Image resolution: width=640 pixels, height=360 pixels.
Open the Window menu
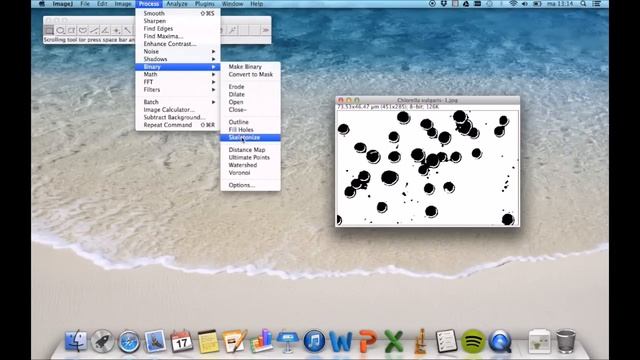(232, 4)
